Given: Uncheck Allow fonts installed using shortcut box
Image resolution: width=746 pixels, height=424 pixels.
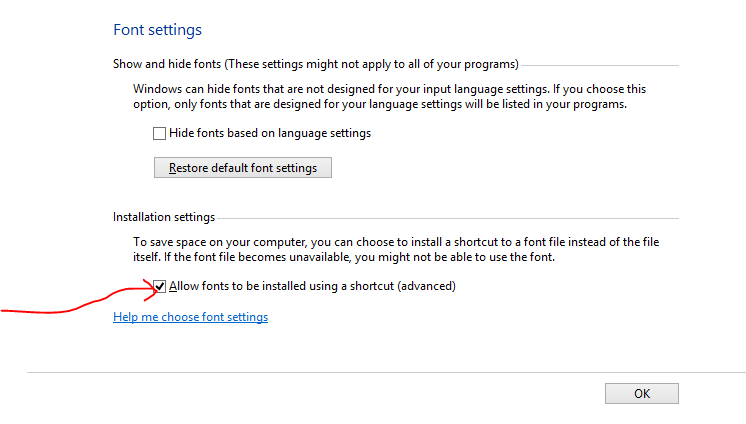Looking at the screenshot, I should [159, 286].
